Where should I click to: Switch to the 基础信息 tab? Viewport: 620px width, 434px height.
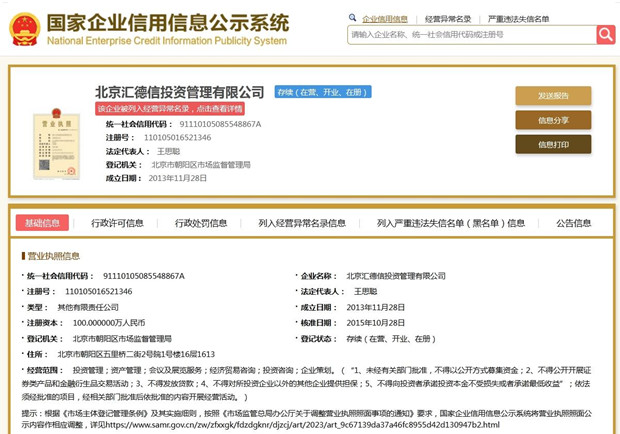click(x=42, y=223)
